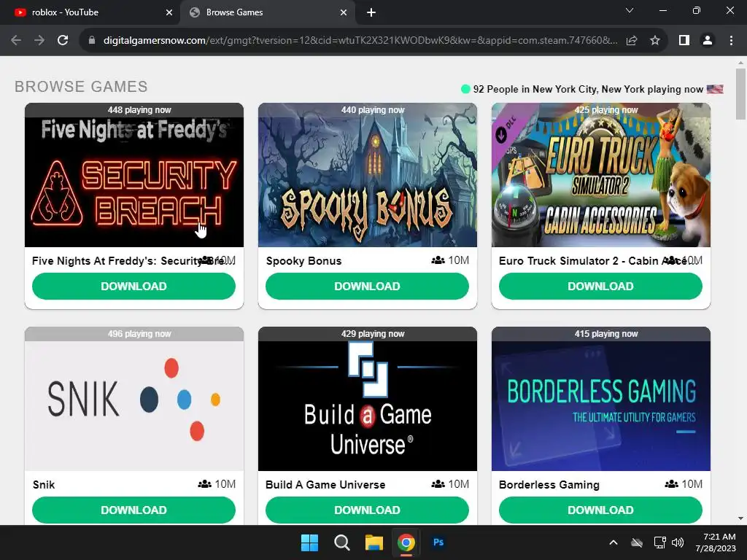The width and height of the screenshot is (747, 560).
Task: Click the green online status dot
Action: [x=465, y=89]
